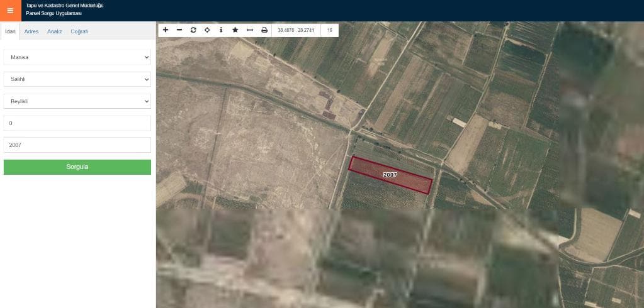
Task: Focus the block number field containing 0
Action: tap(77, 123)
